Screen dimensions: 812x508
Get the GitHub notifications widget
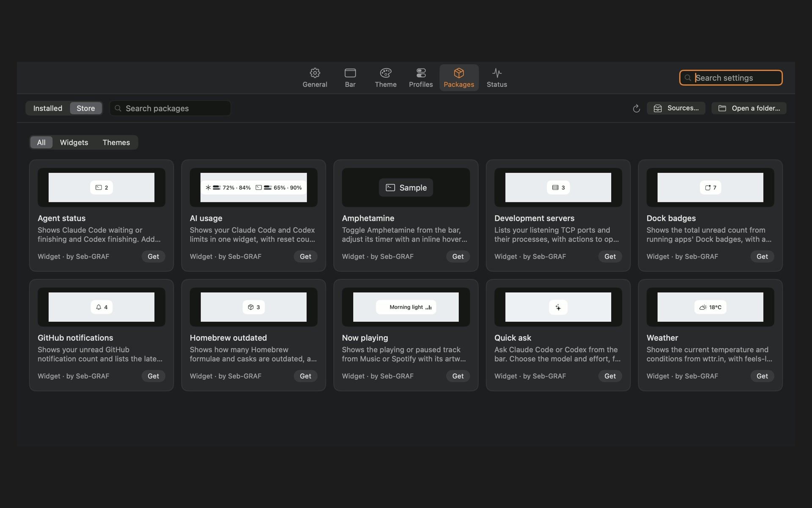click(153, 376)
